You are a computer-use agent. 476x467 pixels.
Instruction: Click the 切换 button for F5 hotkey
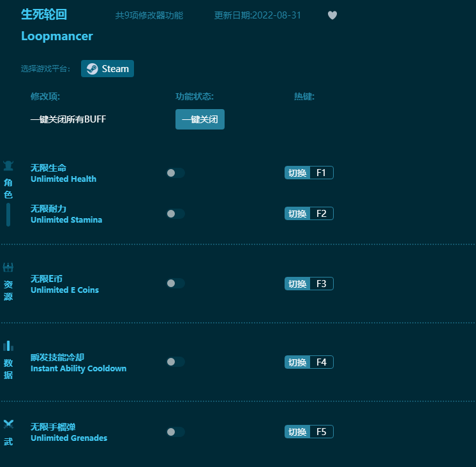297,431
